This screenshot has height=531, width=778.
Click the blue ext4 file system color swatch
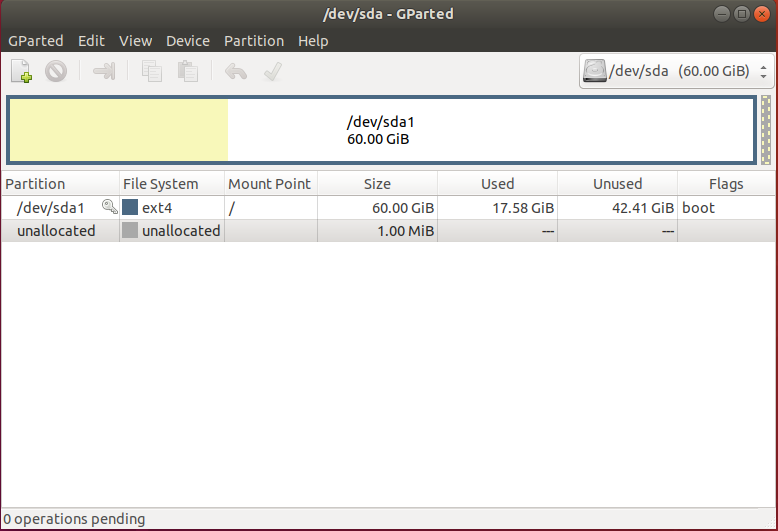130,207
